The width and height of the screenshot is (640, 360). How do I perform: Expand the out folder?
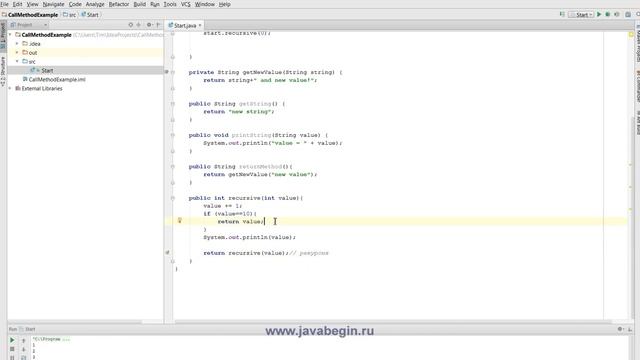pyautogui.click(x=17, y=52)
